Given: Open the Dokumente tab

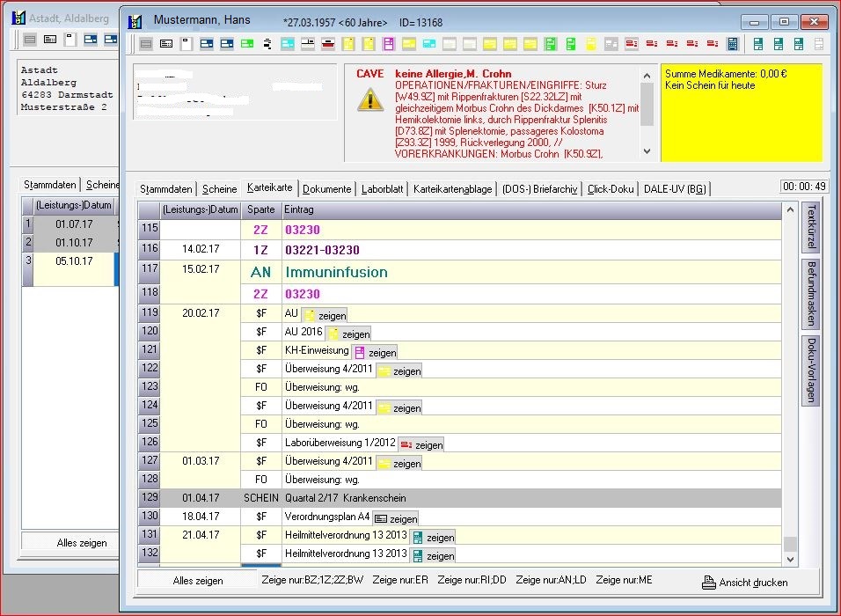Looking at the screenshot, I should coord(327,189).
